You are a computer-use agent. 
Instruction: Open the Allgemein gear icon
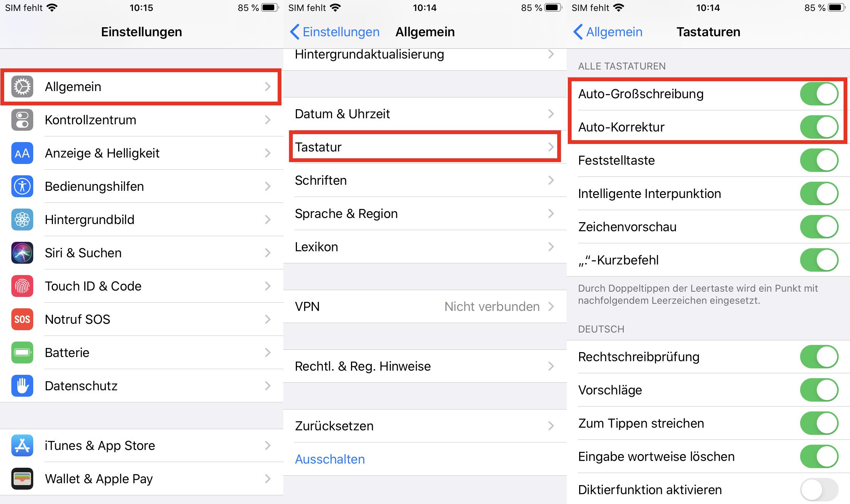pyautogui.click(x=22, y=87)
